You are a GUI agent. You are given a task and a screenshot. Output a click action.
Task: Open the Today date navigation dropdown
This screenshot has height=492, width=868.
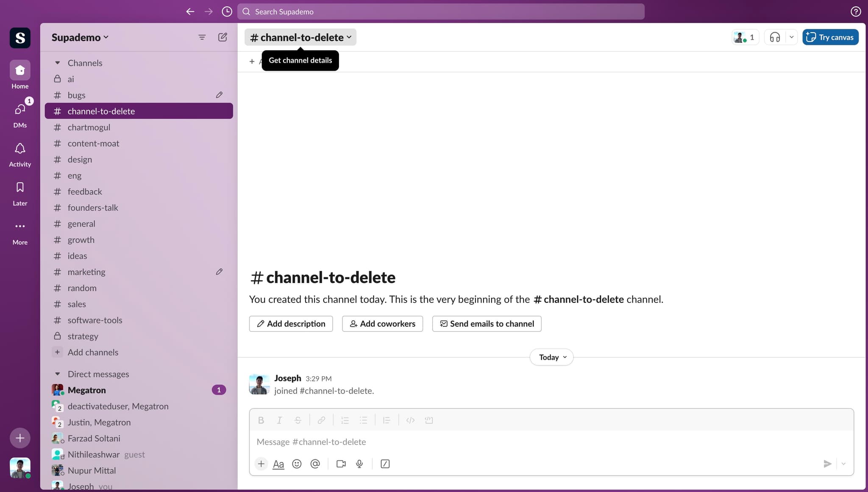[551, 357]
